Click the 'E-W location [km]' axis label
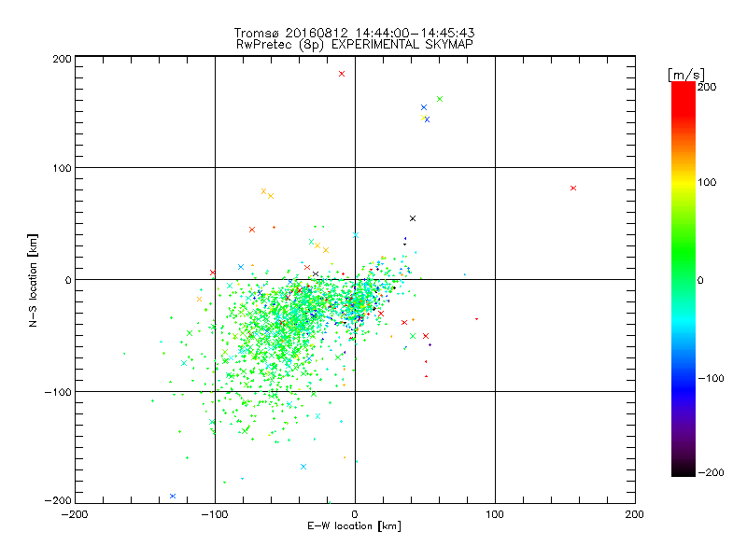This screenshot has height=560, width=747. tap(354, 525)
